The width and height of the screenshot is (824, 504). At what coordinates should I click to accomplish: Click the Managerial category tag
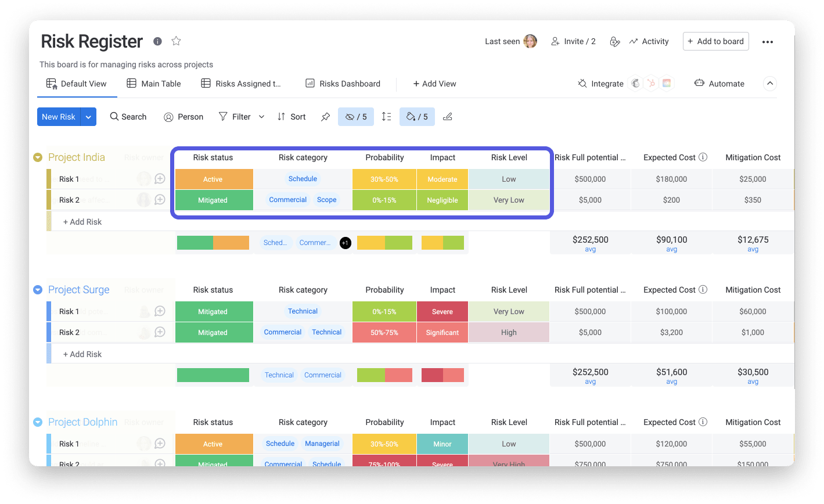[322, 444]
